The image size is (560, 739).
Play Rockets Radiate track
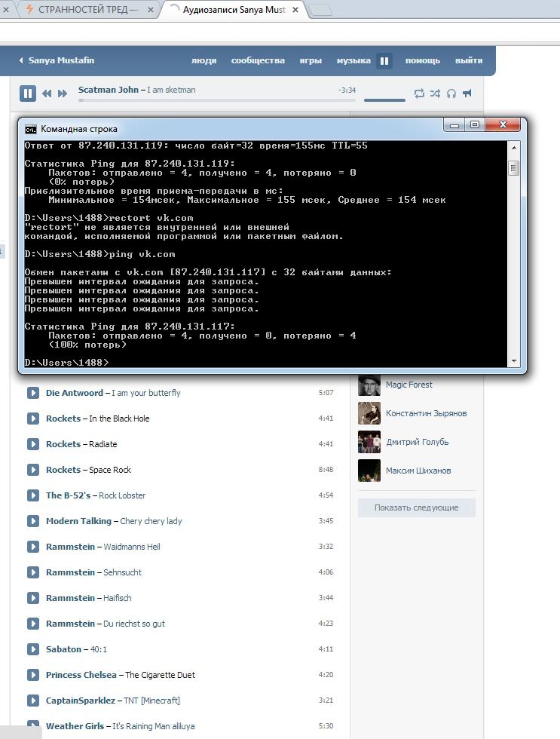(x=33, y=444)
